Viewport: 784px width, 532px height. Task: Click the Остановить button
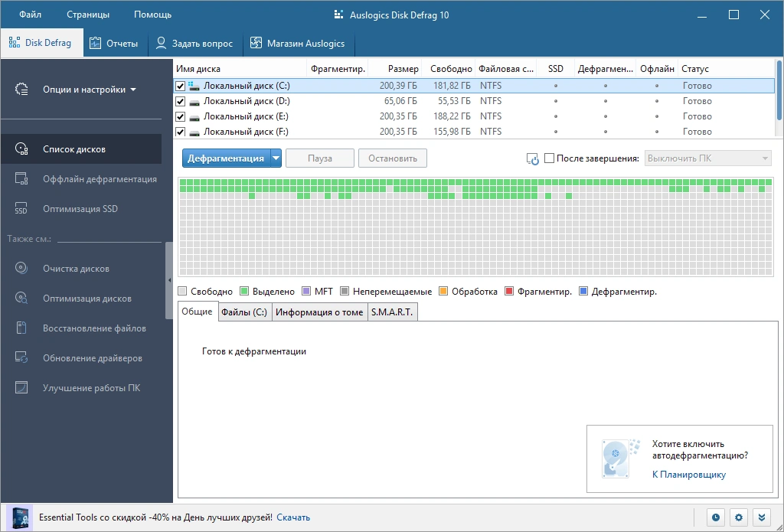[393, 158]
